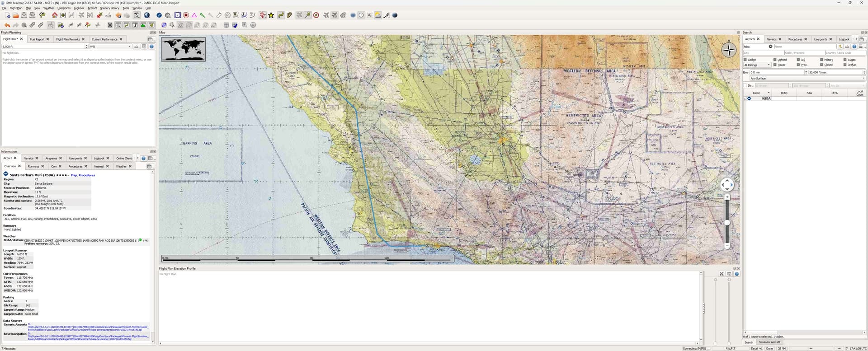Click the Procedures link beside airport name
868x351 pixels.
(86, 175)
